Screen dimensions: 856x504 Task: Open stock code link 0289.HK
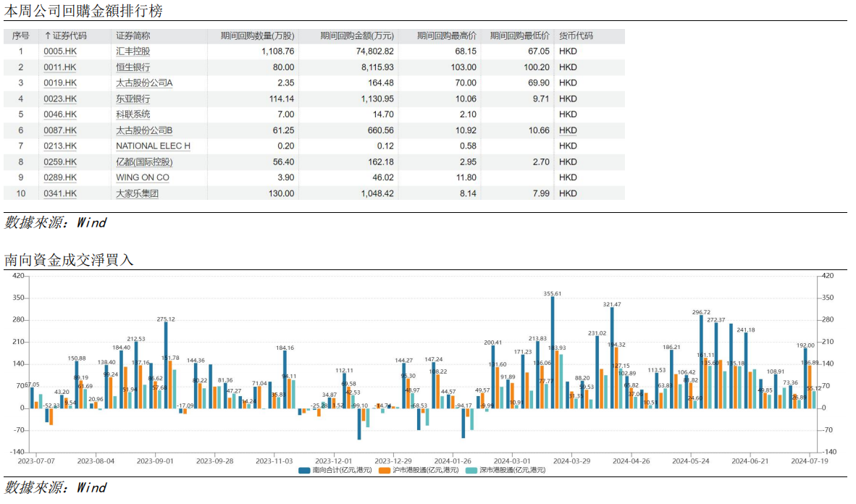pos(60,177)
